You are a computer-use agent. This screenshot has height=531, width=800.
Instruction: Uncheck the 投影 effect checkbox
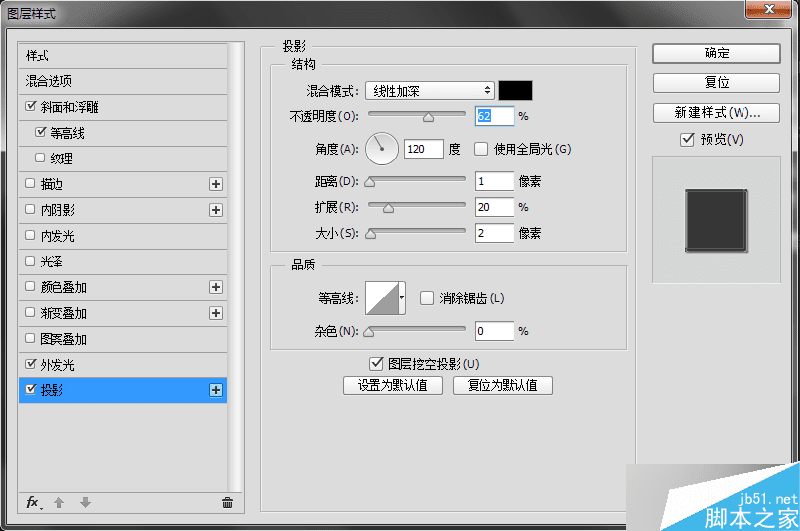[31, 389]
